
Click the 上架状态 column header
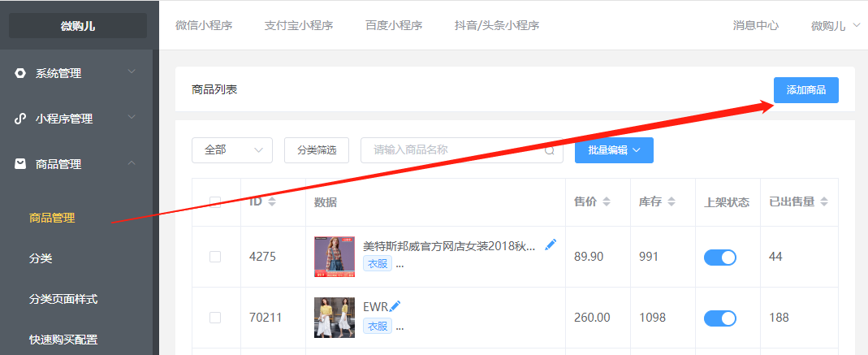coord(727,203)
